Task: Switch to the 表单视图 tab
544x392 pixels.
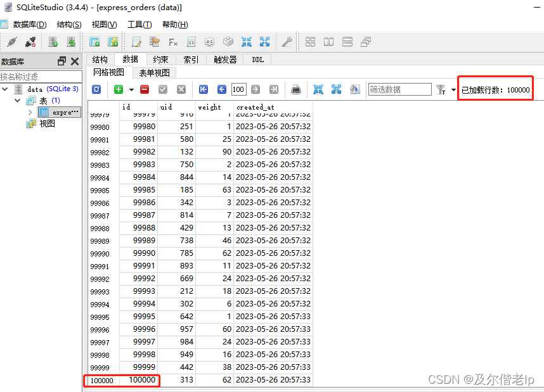Action: tap(155, 73)
